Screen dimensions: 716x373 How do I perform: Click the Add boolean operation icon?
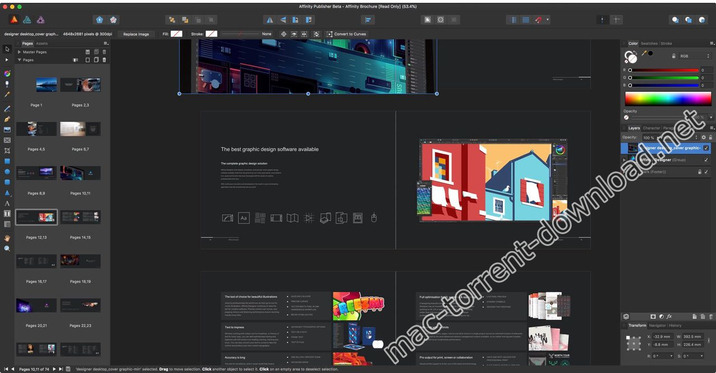tap(675, 20)
